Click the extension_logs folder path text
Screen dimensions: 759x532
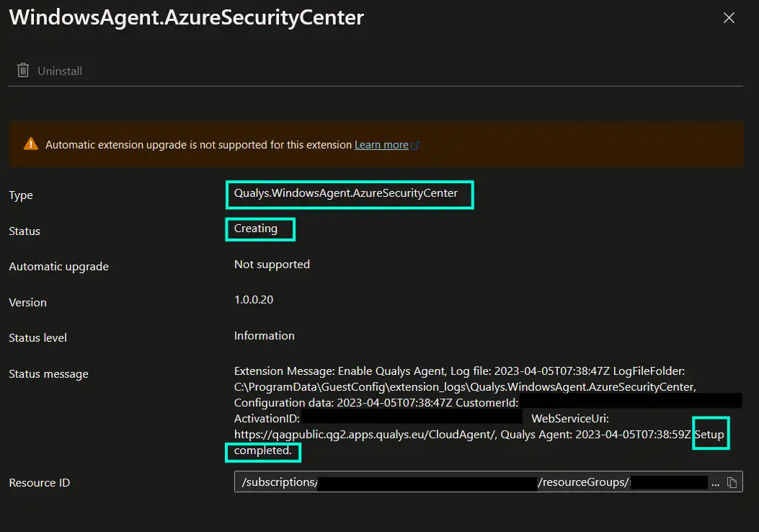click(x=465, y=387)
